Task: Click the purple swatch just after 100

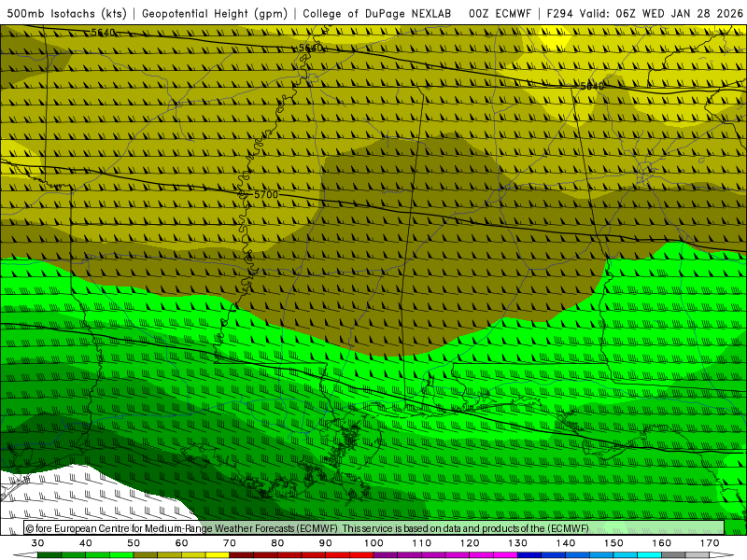Action: coord(386,555)
